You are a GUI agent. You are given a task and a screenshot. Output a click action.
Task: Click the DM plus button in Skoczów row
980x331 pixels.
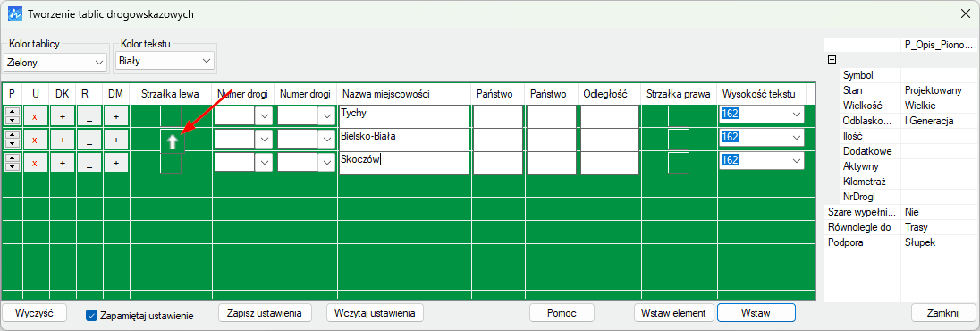[116, 163]
